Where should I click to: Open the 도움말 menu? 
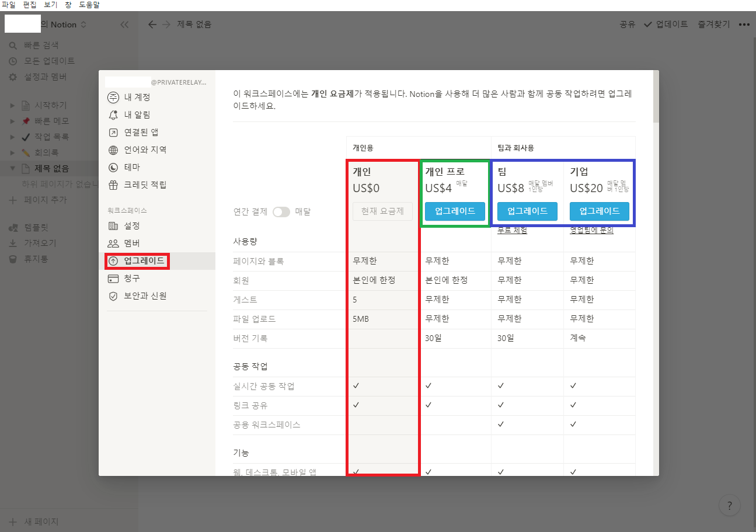click(90, 5)
